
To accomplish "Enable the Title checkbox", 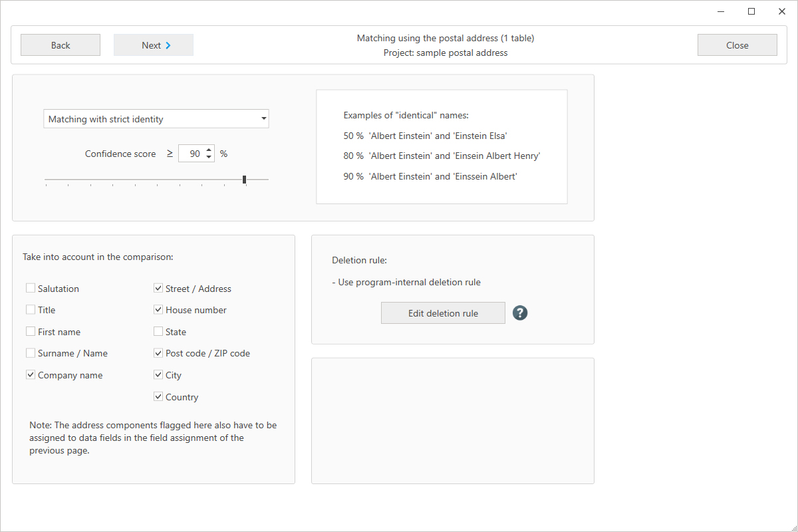I will 30,309.
